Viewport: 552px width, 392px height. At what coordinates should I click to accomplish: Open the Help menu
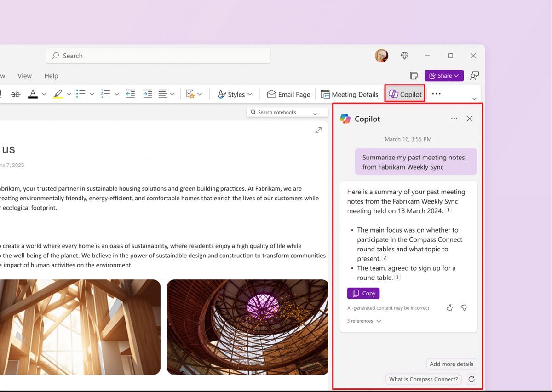pos(51,76)
